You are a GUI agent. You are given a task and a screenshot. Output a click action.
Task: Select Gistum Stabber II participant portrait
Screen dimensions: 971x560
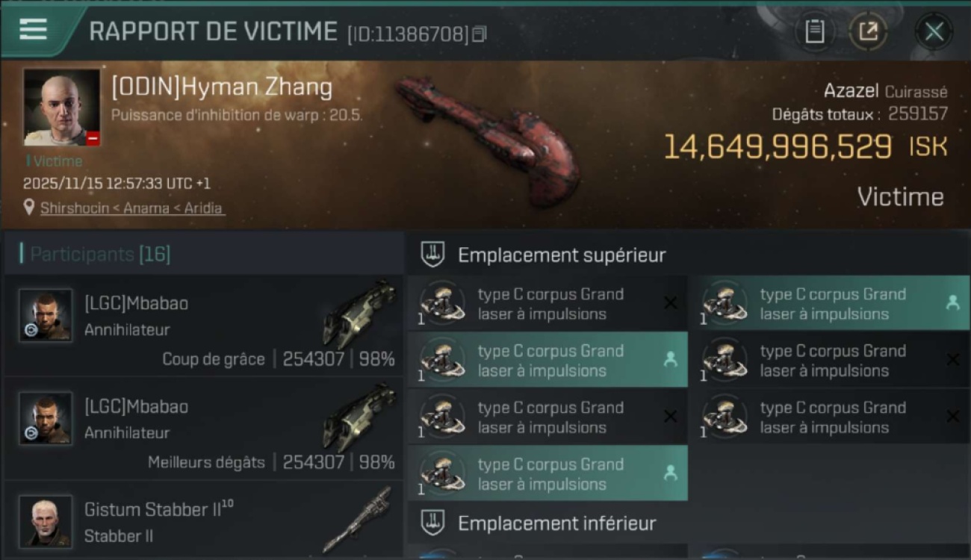point(46,521)
